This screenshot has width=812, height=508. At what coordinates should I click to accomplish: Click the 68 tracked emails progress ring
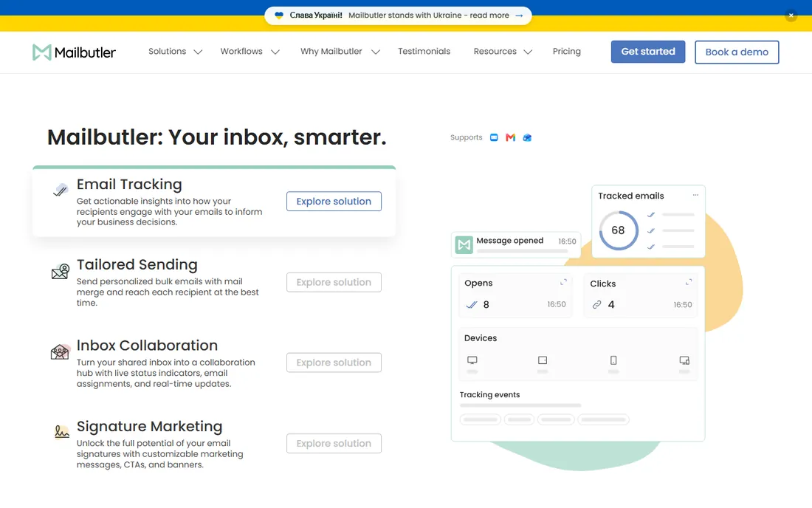tap(619, 230)
